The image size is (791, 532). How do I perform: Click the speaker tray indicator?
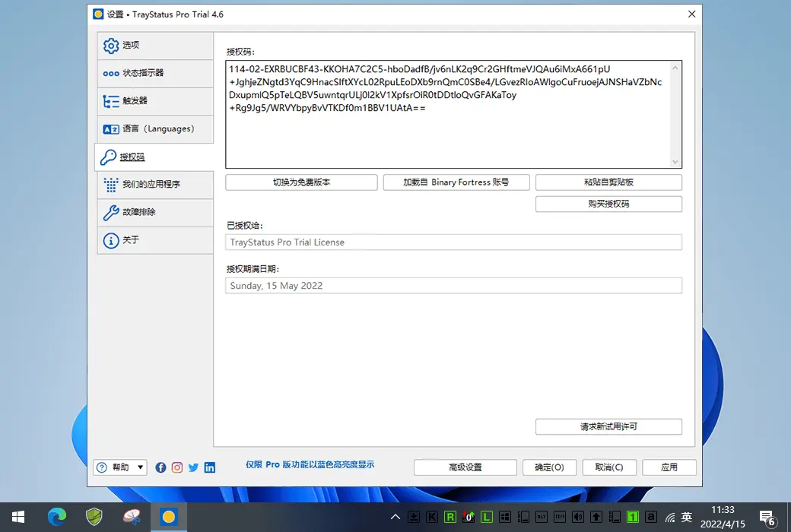point(578,517)
